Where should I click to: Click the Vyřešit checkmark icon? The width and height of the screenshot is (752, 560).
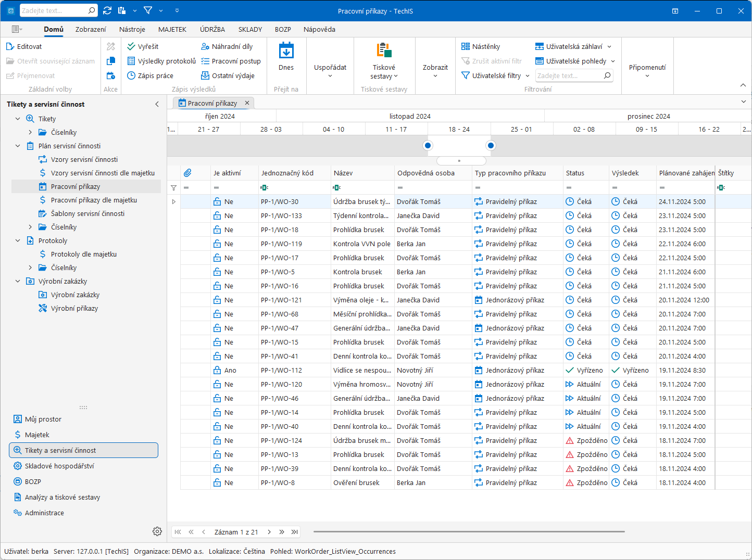tap(131, 46)
